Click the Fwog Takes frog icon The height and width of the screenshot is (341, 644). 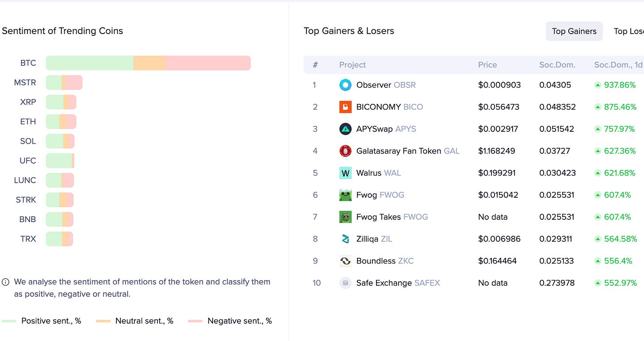[345, 217]
